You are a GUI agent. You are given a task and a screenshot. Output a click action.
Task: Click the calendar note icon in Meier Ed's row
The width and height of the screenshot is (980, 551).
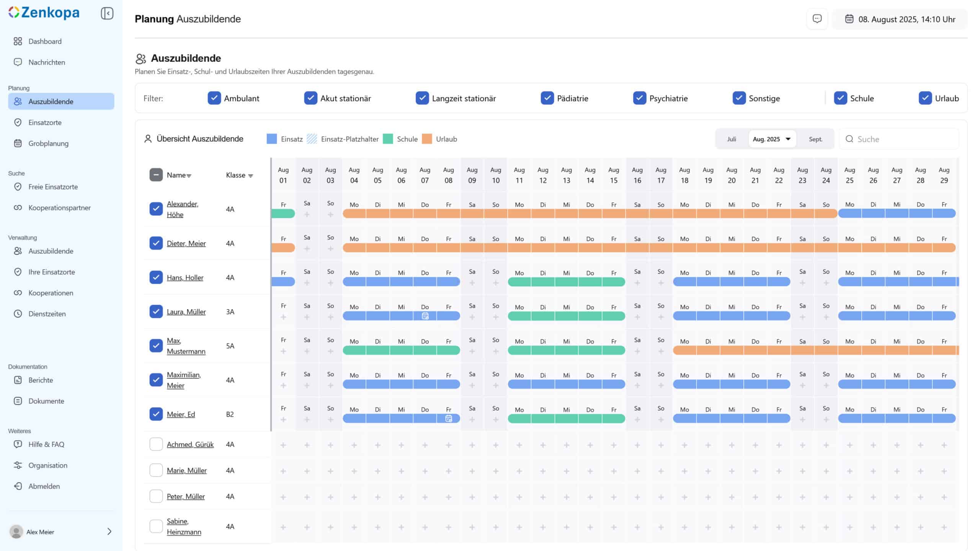[449, 419]
